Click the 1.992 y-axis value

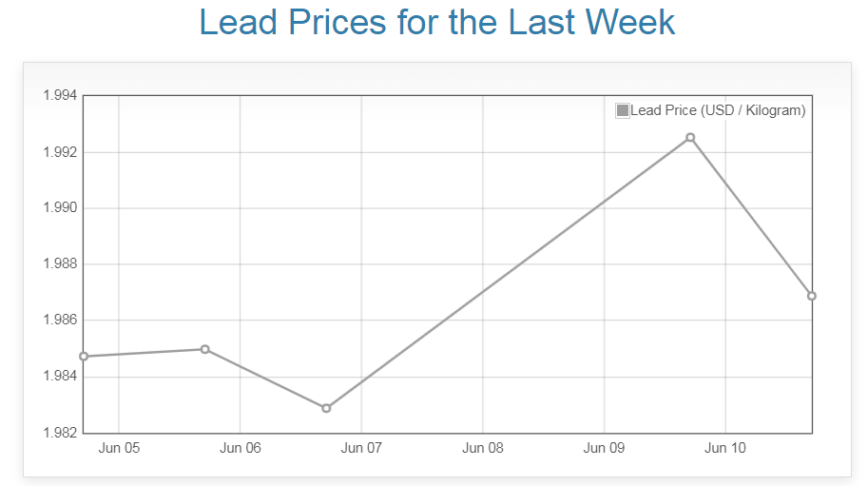(60, 152)
